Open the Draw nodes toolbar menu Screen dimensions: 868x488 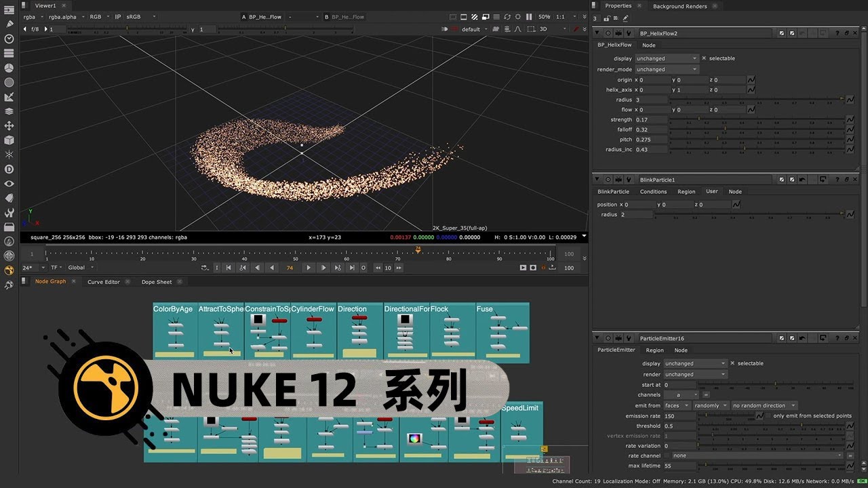tap(9, 24)
